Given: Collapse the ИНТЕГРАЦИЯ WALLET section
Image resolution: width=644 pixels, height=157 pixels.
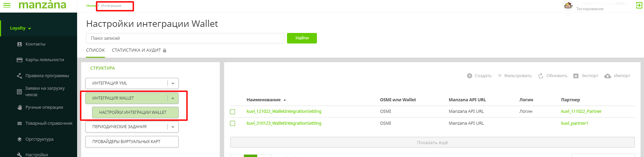Looking at the screenshot, I should click(173, 98).
